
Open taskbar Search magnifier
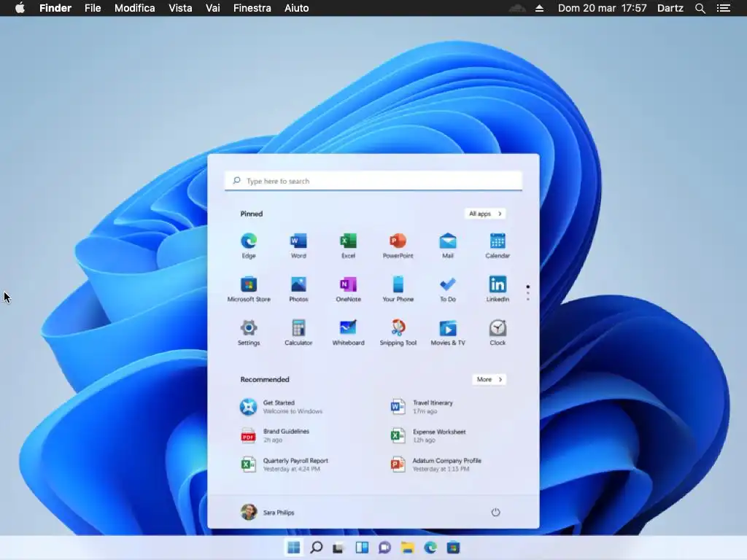[317, 548]
